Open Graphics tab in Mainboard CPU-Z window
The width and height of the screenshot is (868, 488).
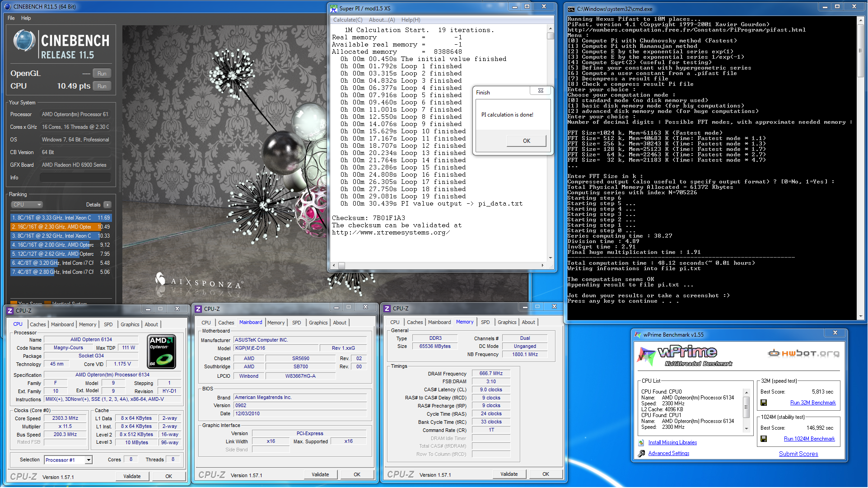[x=318, y=323]
